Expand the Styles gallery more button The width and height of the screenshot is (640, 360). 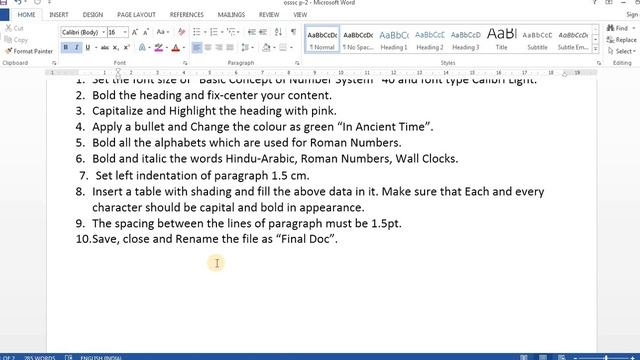point(596,49)
